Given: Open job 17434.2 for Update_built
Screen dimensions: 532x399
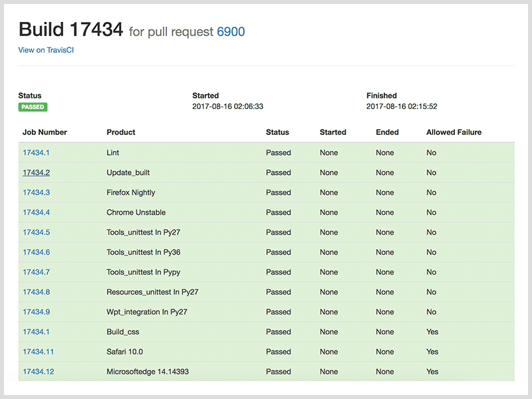Looking at the screenshot, I should point(35,172).
